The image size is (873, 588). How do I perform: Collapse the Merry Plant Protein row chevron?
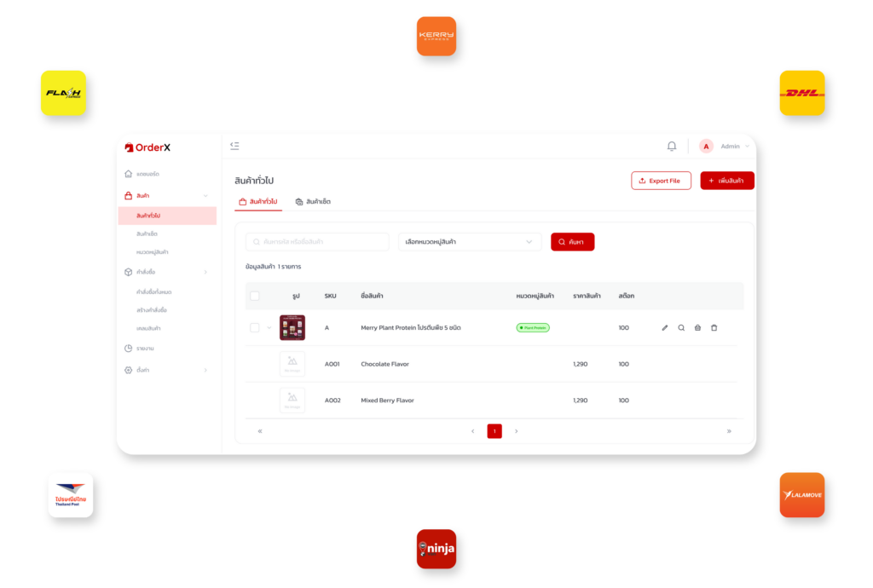[x=269, y=327]
